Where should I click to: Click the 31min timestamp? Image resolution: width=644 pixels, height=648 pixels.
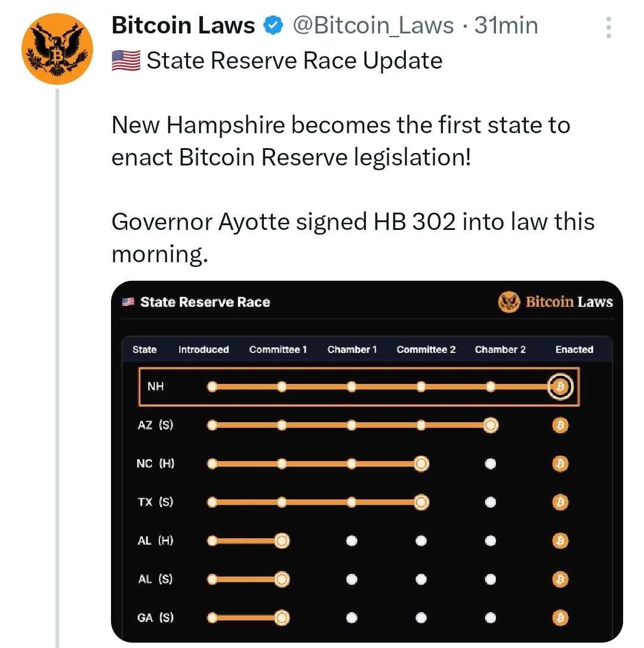(x=506, y=25)
